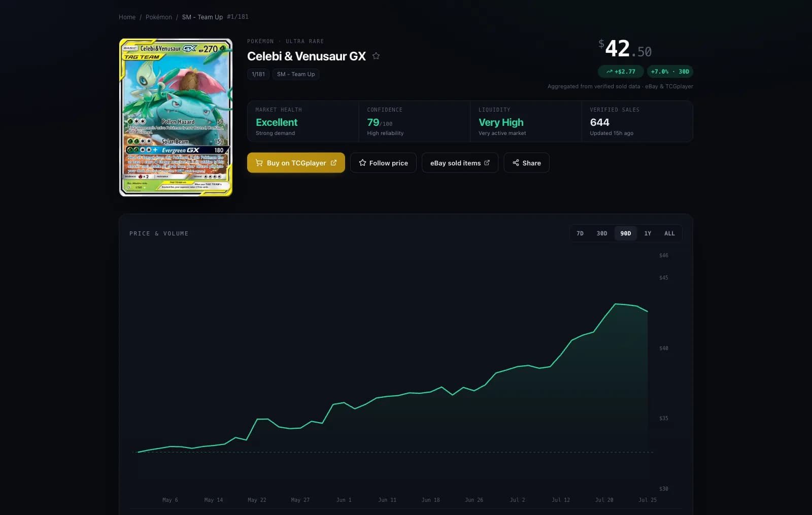This screenshot has height=515, width=812.
Task: Click the +$2.77 price change badge
Action: tap(621, 72)
